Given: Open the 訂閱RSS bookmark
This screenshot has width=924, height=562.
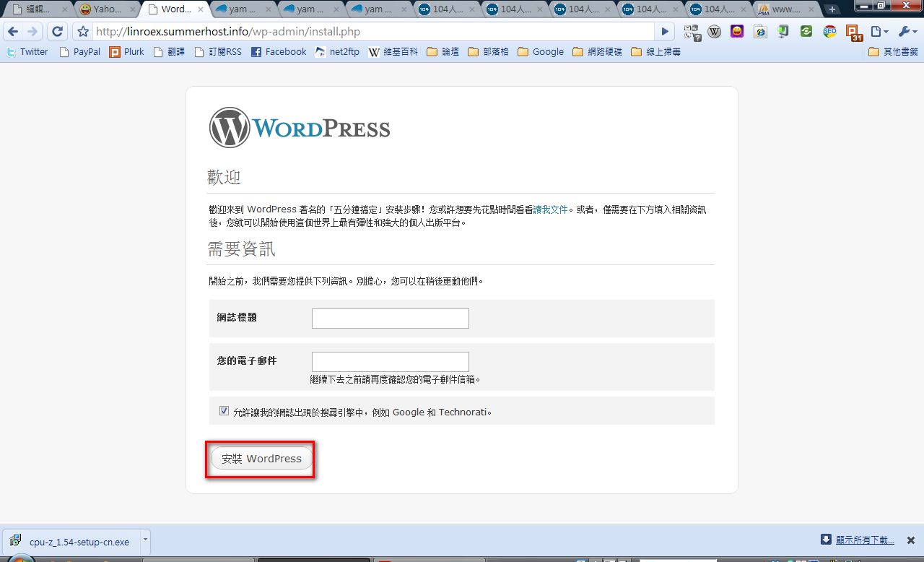Looking at the screenshot, I should (x=218, y=52).
